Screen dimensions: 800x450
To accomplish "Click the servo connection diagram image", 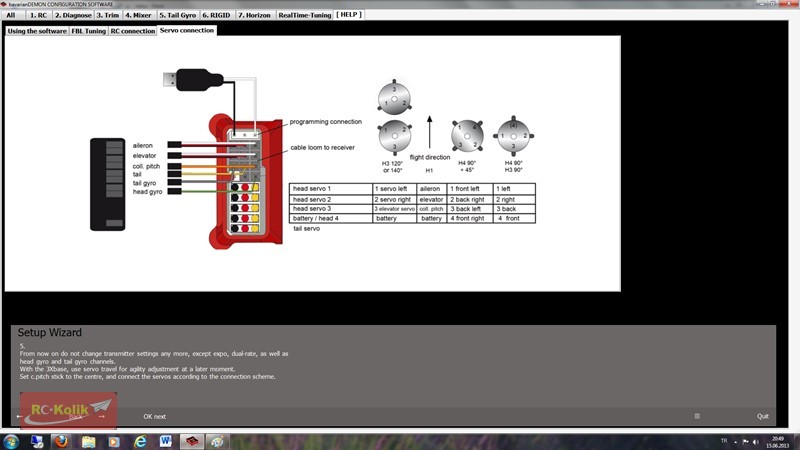I will [x=313, y=163].
